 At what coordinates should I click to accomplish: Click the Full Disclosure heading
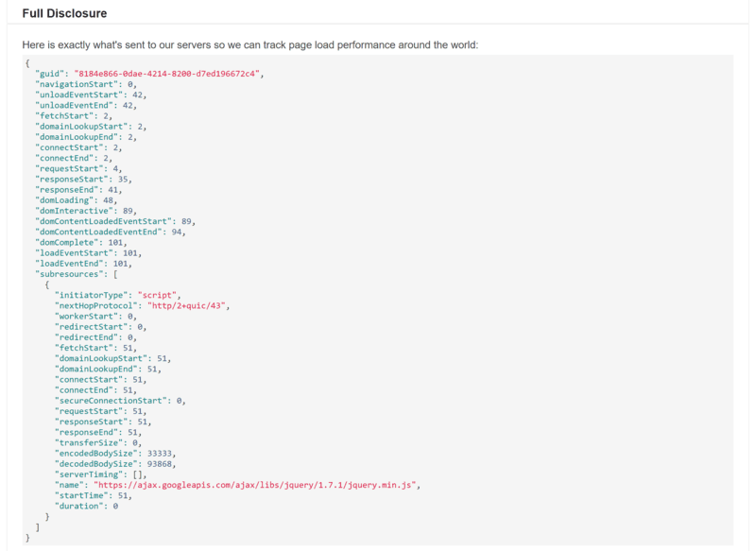click(x=64, y=14)
